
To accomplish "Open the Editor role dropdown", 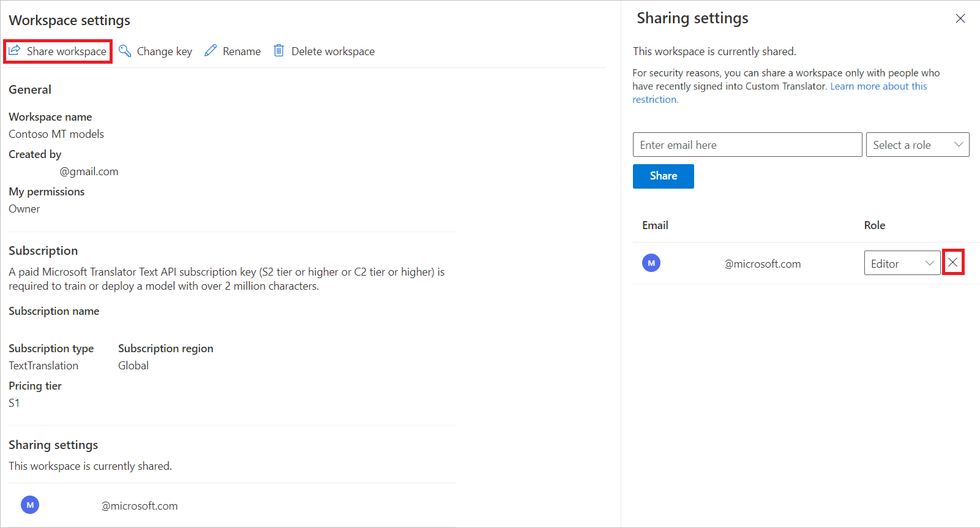I will point(902,263).
